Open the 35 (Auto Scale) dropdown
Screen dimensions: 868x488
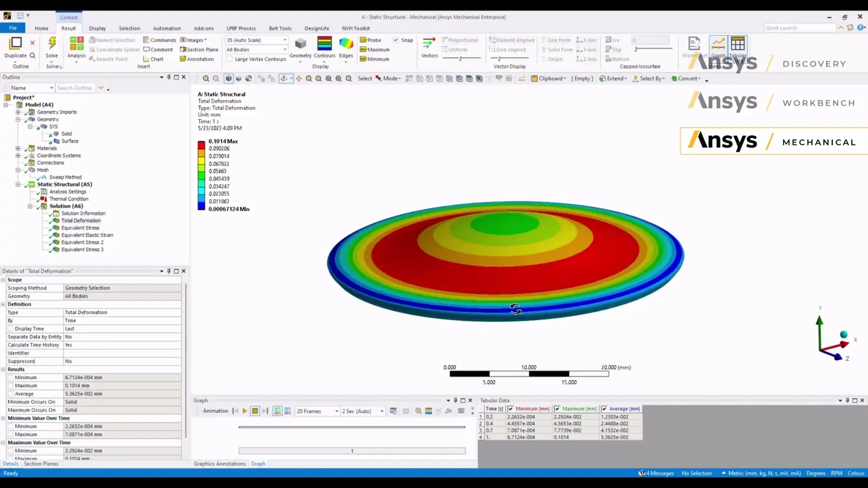tap(284, 40)
